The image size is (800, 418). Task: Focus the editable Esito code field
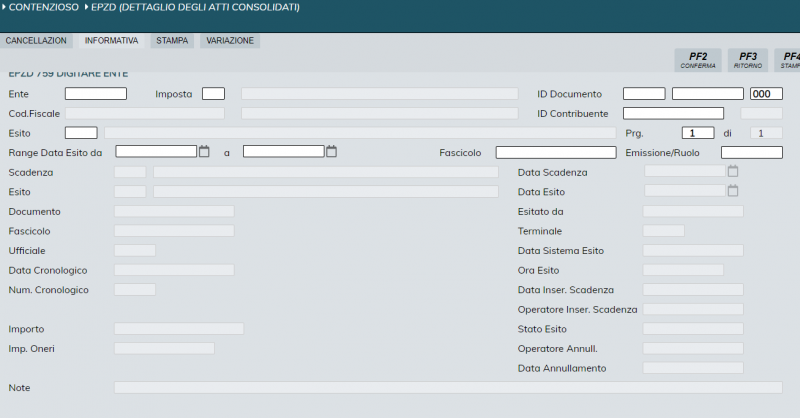point(81,133)
